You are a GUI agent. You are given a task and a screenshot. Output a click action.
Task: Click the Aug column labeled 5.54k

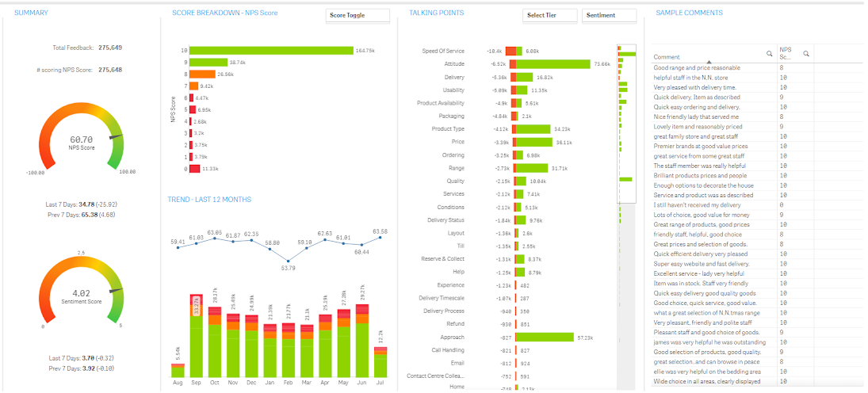[178, 370]
